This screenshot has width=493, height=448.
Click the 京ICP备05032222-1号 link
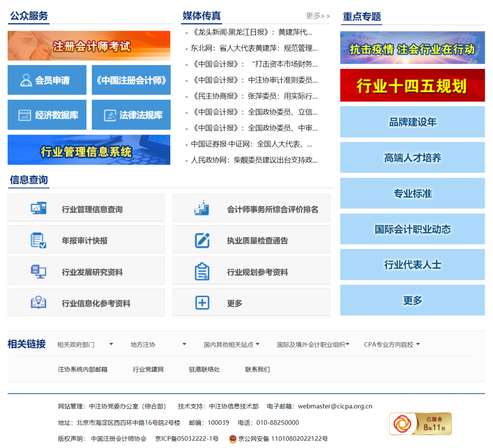[187, 438]
